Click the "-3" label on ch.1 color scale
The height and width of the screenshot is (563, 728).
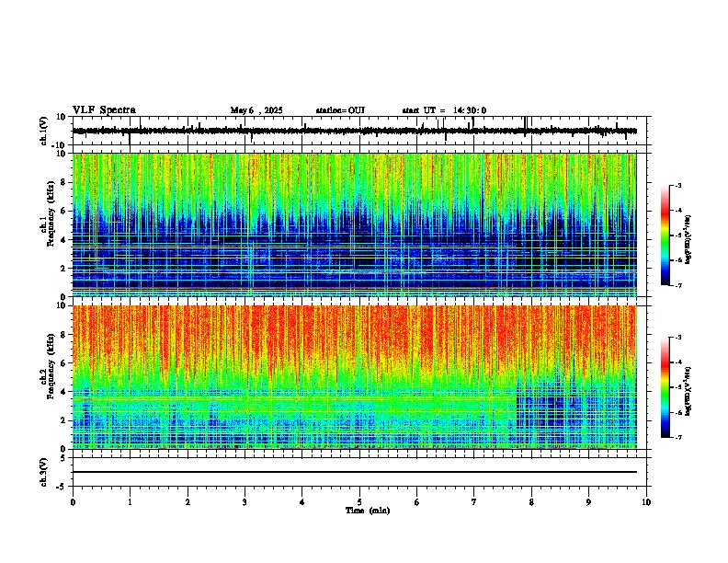pos(678,185)
